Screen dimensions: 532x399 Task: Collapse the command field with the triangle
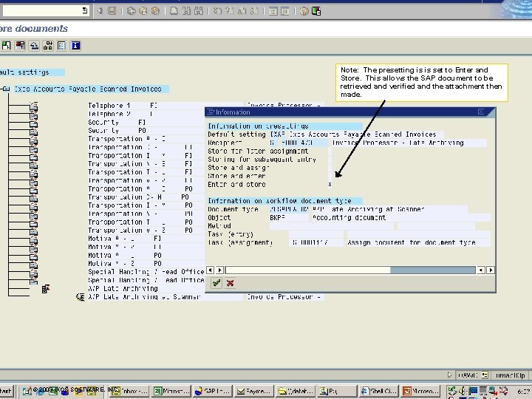(100, 11)
